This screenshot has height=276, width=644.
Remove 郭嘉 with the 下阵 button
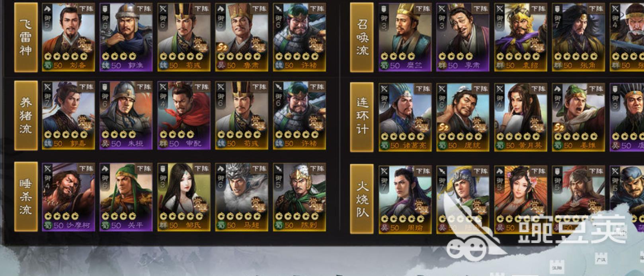86,87
